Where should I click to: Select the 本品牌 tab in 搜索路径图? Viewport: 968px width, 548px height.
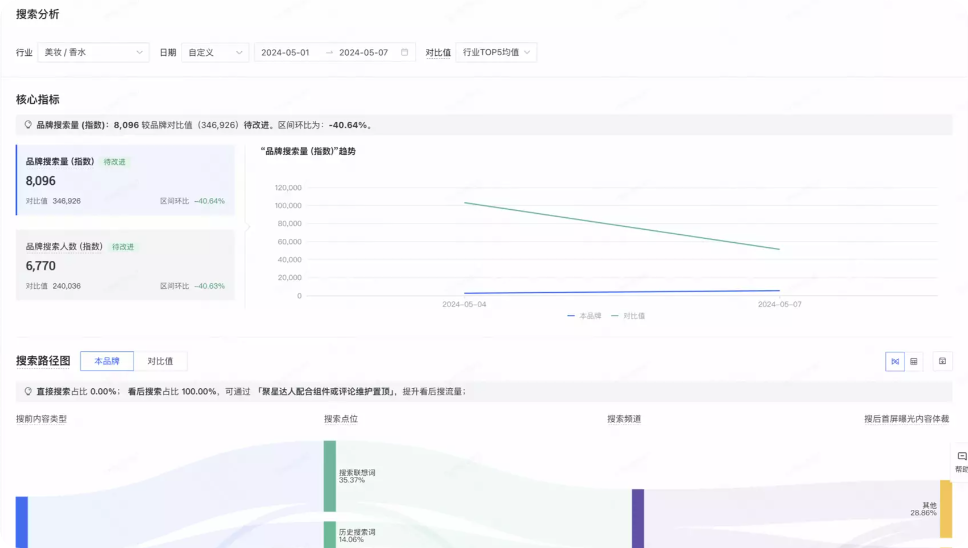[107, 361]
